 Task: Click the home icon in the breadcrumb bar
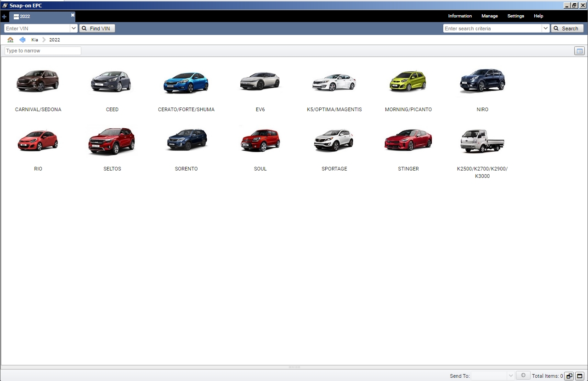coord(10,40)
